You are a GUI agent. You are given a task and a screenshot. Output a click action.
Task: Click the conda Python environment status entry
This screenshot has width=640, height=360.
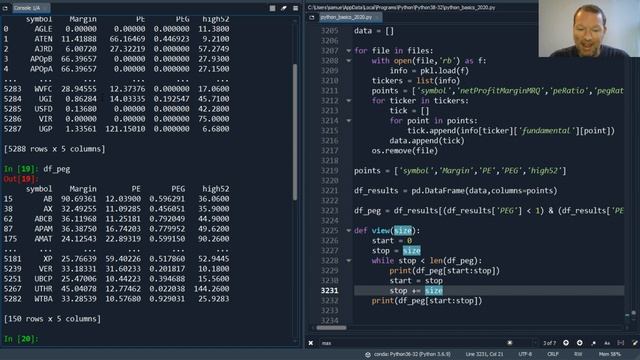pos(408,354)
